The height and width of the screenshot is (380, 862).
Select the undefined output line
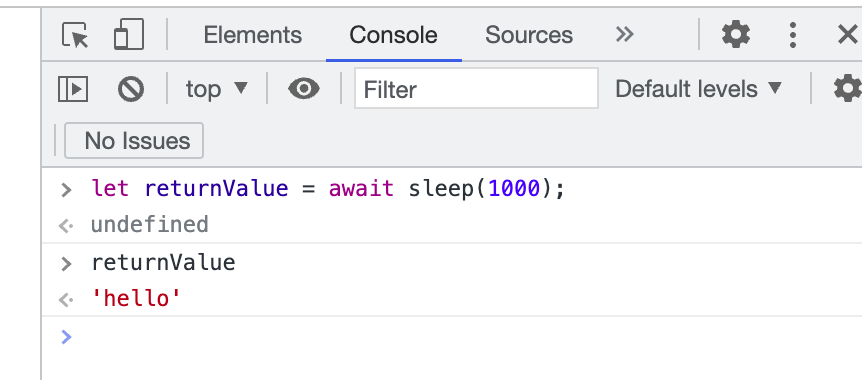(150, 224)
